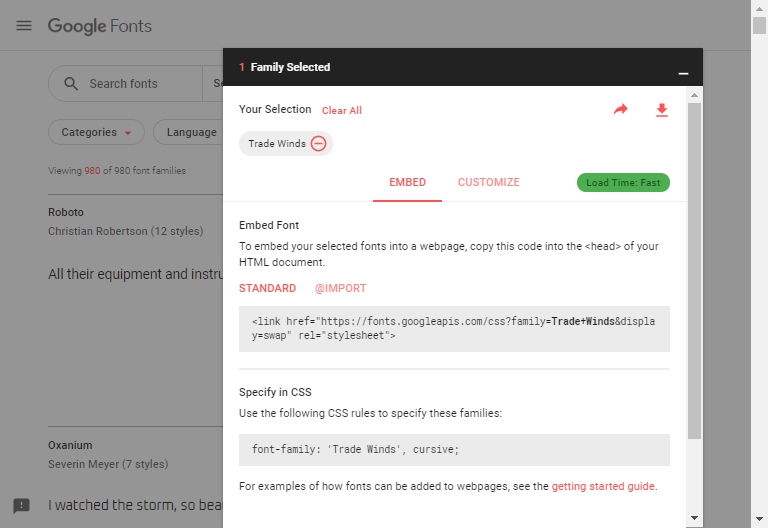Click Christian Robertson (12 styles) text

125,231
